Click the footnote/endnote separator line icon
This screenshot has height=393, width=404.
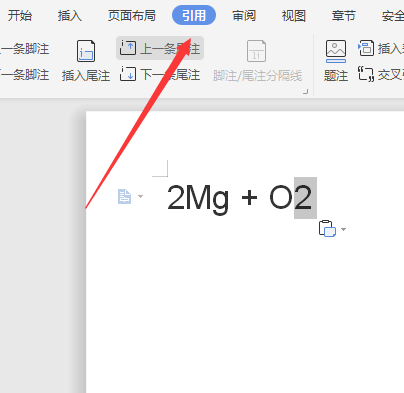256,51
